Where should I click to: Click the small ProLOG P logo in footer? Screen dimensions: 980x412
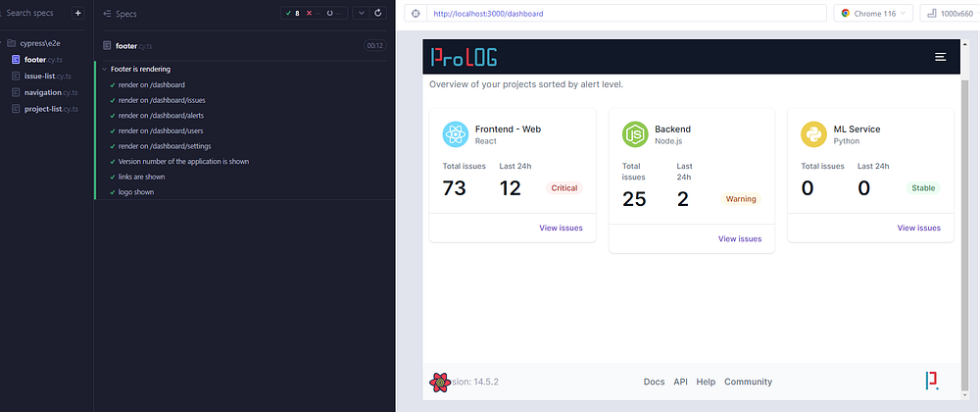click(933, 382)
